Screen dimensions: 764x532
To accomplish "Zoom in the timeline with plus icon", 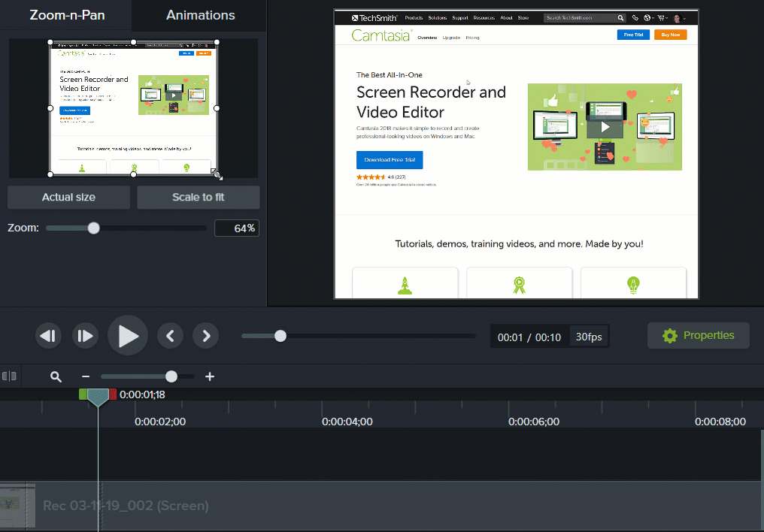I will (x=210, y=376).
